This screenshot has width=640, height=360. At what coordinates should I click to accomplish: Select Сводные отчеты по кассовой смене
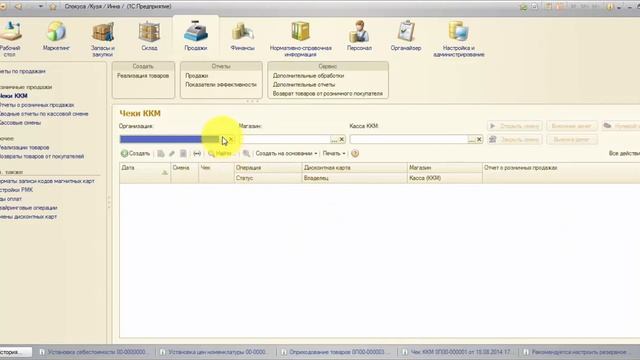coord(44,114)
